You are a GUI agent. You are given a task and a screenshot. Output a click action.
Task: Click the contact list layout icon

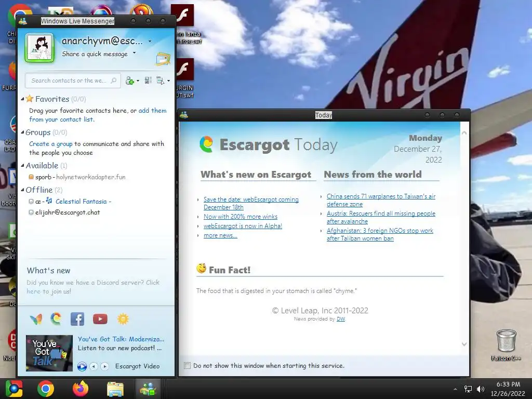point(148,81)
